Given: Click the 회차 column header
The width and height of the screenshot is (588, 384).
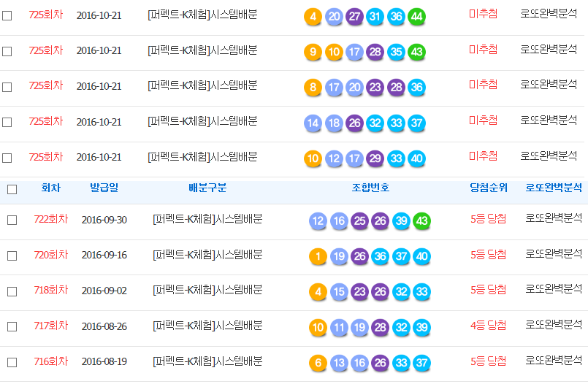Looking at the screenshot, I should pos(51,188).
